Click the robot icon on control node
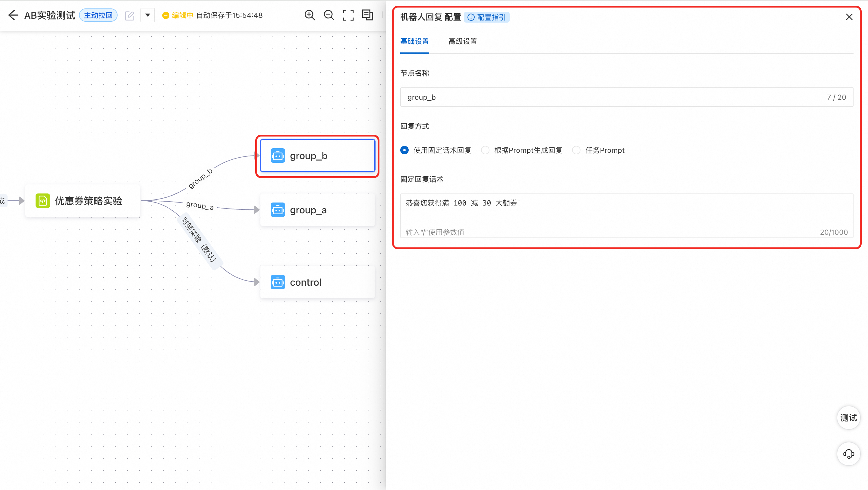The width and height of the screenshot is (868, 490). coord(278,282)
